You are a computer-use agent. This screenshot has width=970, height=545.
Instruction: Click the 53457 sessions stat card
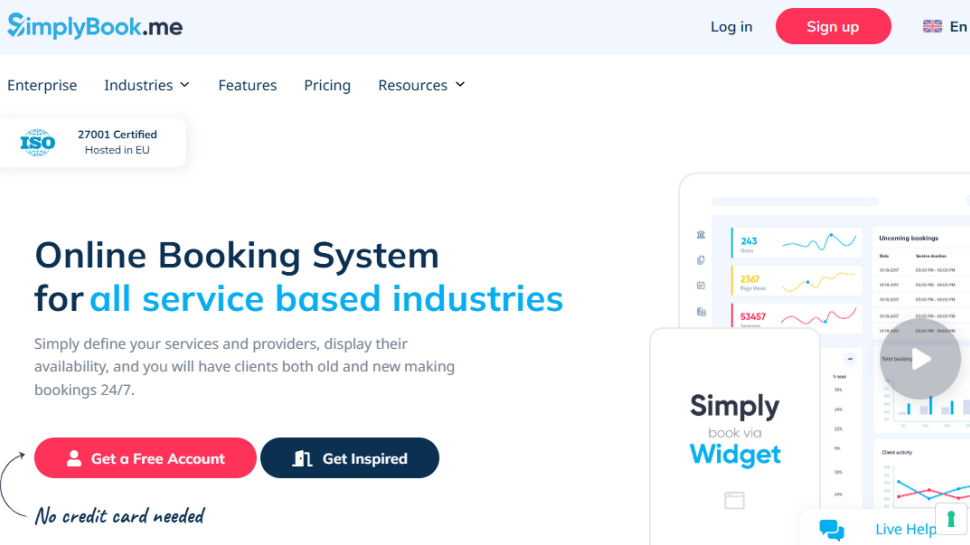797,318
